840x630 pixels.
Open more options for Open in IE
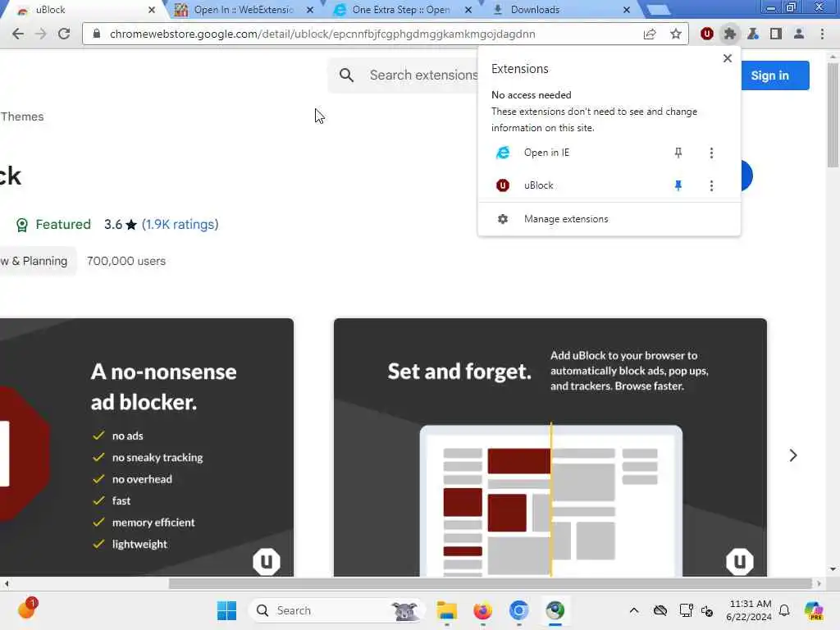(711, 153)
